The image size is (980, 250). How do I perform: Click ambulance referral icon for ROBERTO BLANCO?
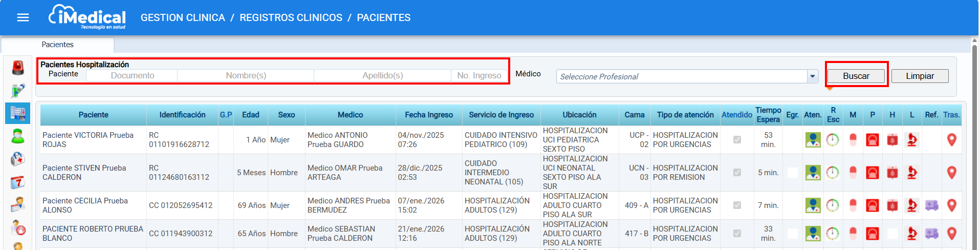(932, 234)
